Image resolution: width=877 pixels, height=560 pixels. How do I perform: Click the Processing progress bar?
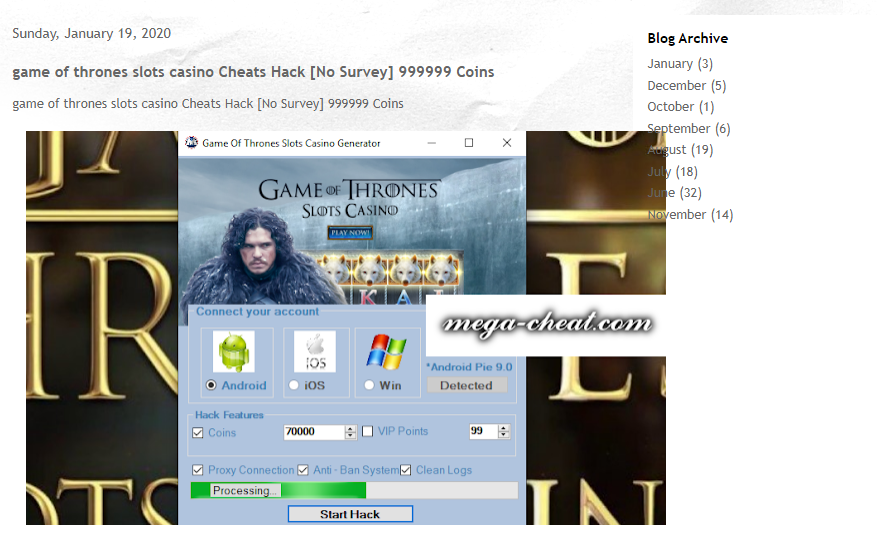[x=354, y=491]
